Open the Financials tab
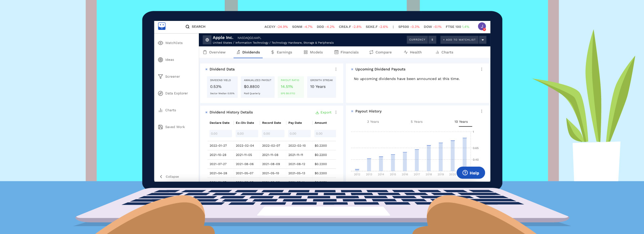Screen dimensions: 644x234 [x=346, y=52]
